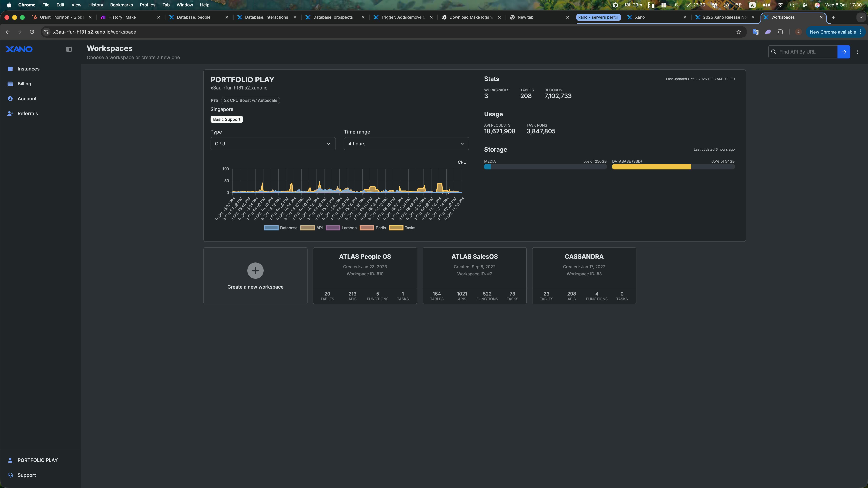The height and width of the screenshot is (488, 868).
Task: Open the Bookmarks menu in the menu bar
Action: pyautogui.click(x=121, y=5)
